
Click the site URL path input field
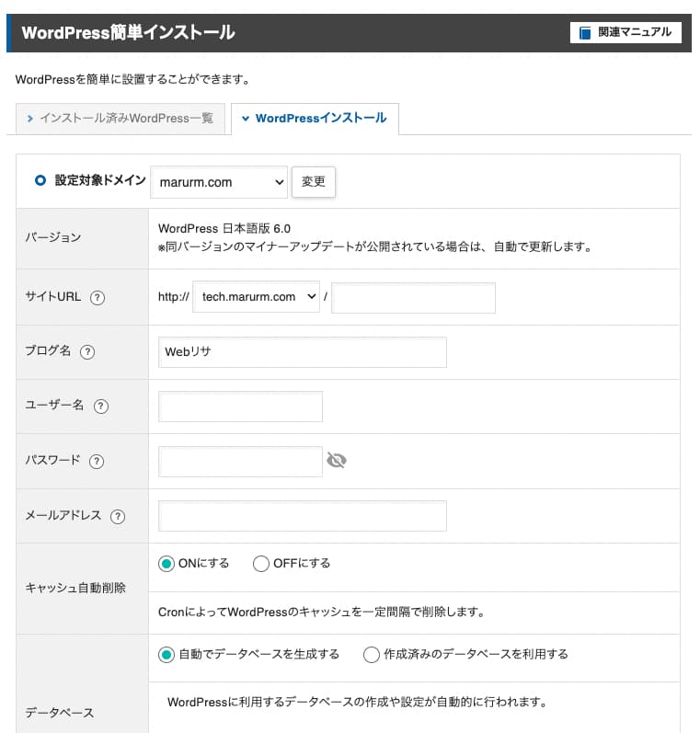(413, 297)
